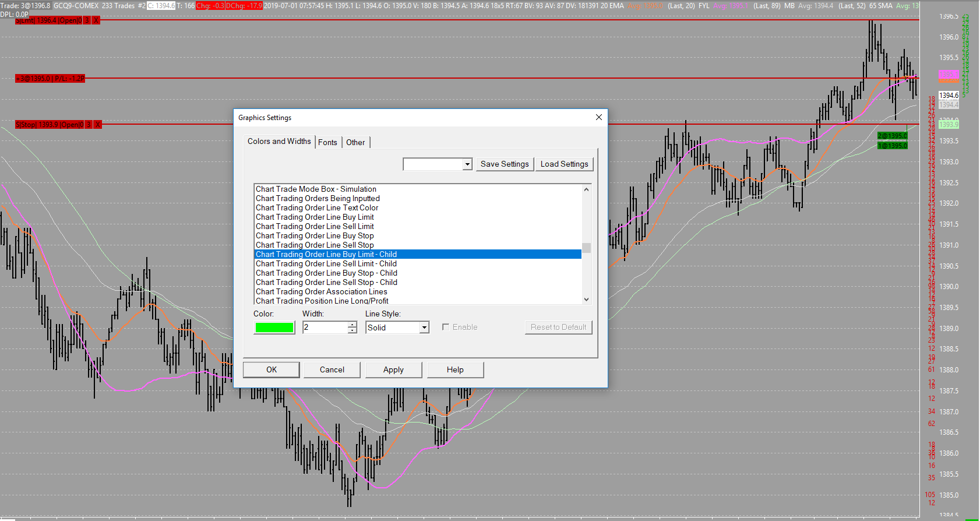Click the Reset to Default button
Viewport: 980px width, 521px height.
[x=558, y=328]
